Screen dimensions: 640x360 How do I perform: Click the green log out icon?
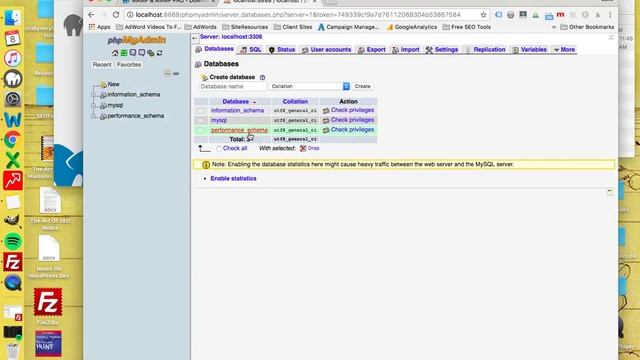click(x=124, y=53)
